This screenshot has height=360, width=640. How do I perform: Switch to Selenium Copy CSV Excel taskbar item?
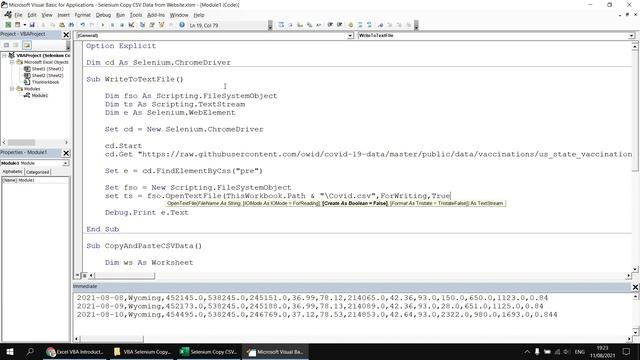click(209, 351)
